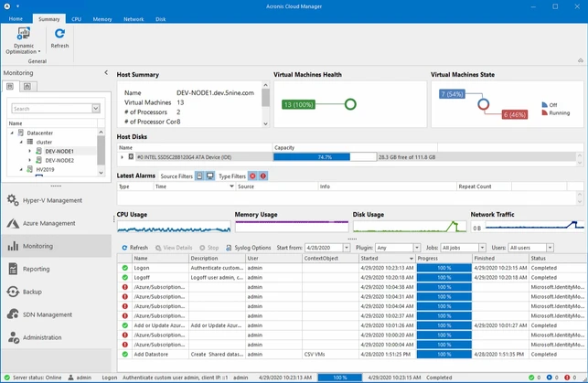Toggle virtual machine source filter
Viewport: 588px width, 383px height.
(x=210, y=176)
